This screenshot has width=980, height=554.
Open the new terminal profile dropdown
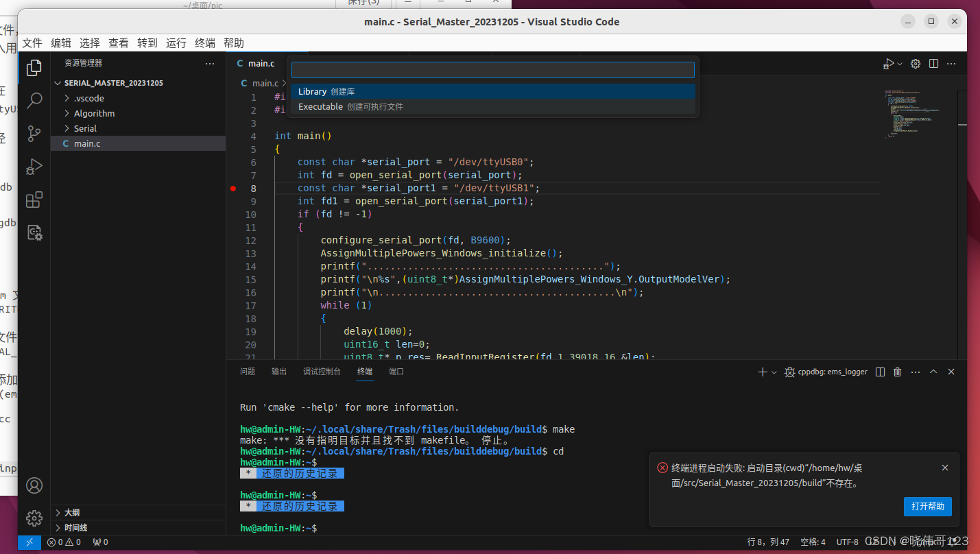pyautogui.click(x=774, y=372)
